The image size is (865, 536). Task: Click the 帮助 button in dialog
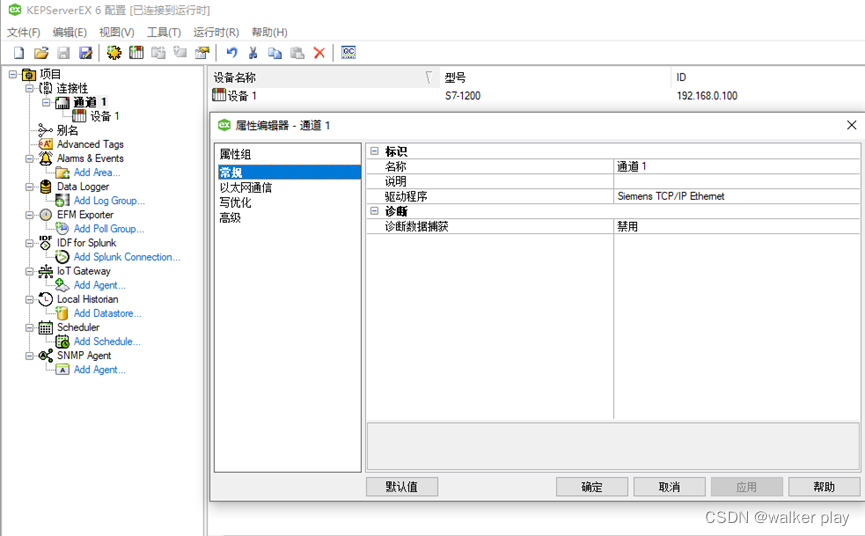pos(824,487)
